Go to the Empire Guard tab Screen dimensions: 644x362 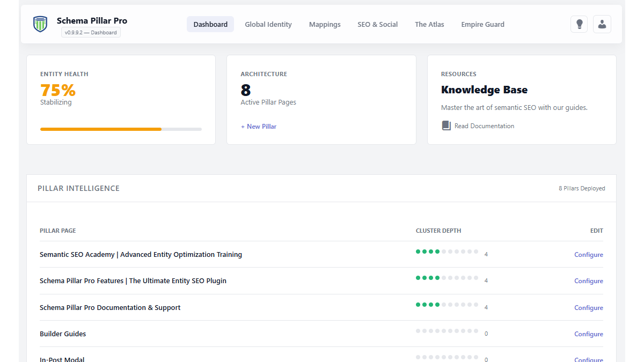tap(482, 24)
